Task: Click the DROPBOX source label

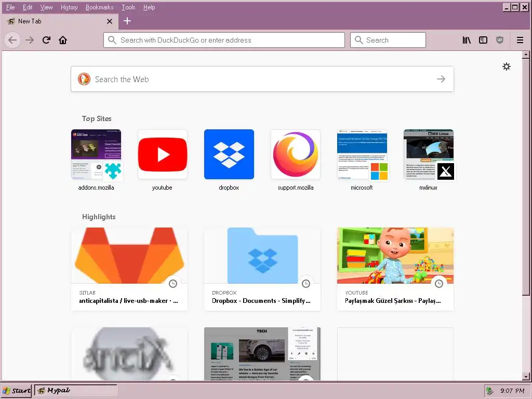Action: coord(224,292)
